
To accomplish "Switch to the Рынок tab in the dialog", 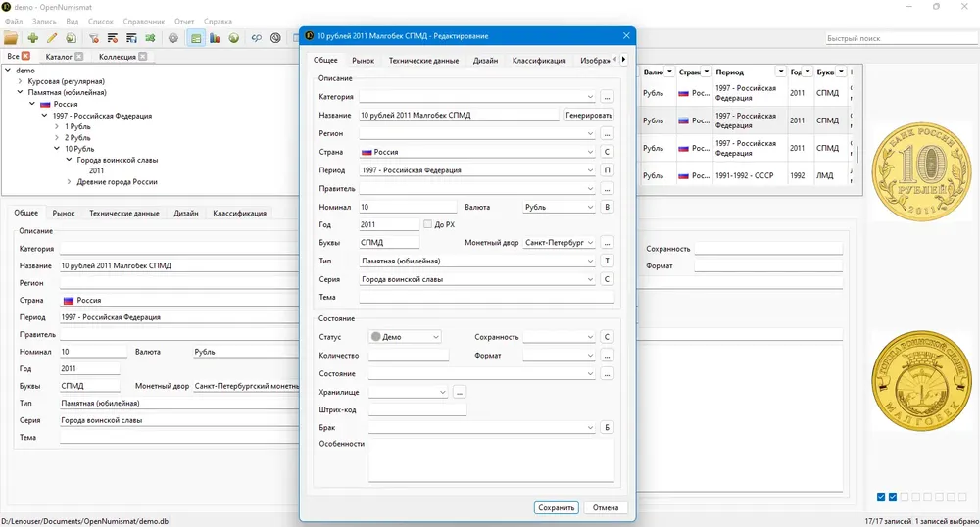I will 364,61.
